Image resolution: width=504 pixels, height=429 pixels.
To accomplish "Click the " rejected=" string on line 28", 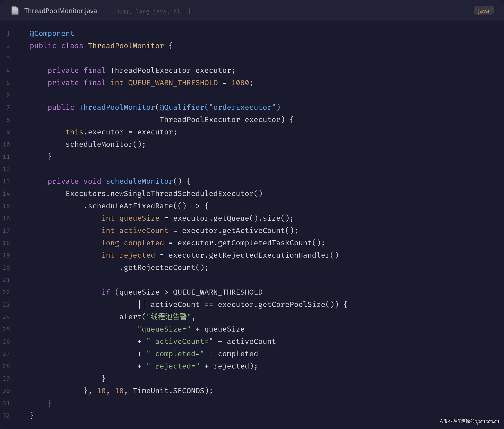I will click(x=173, y=366).
